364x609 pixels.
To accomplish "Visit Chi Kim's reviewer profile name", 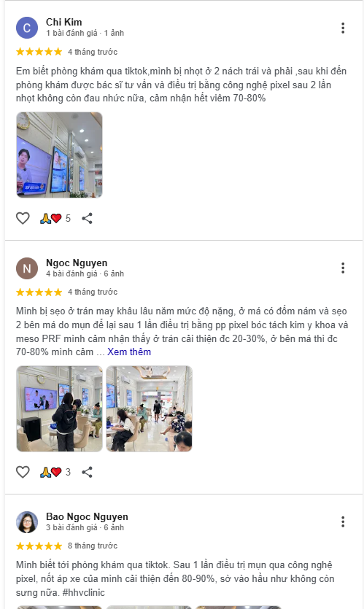I will (x=63, y=22).
